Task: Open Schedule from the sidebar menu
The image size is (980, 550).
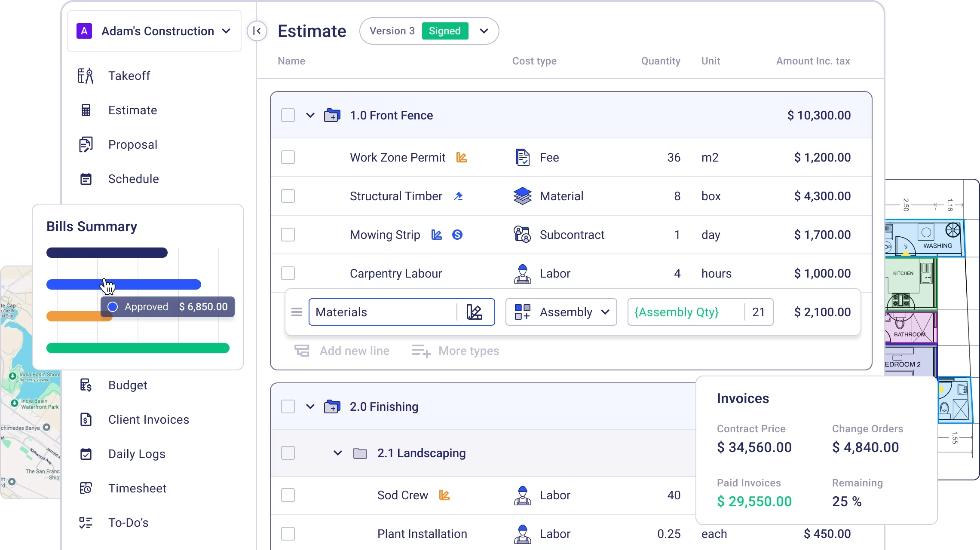Action: point(134,179)
